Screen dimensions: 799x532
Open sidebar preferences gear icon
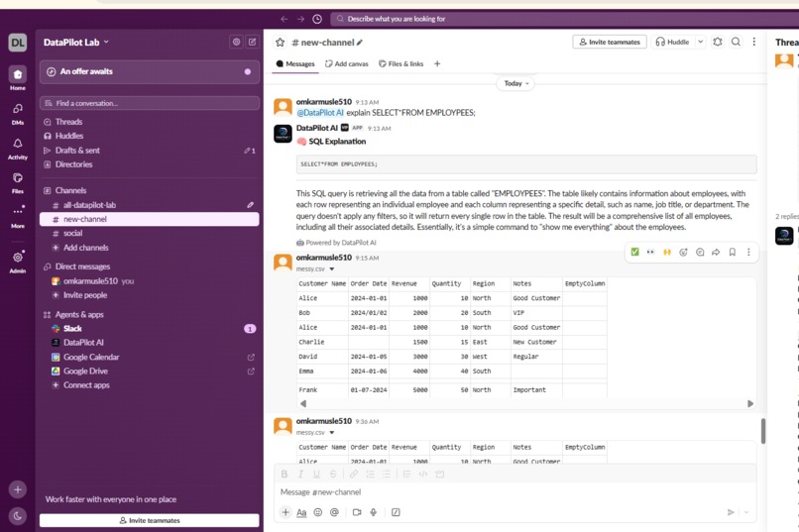(x=236, y=42)
